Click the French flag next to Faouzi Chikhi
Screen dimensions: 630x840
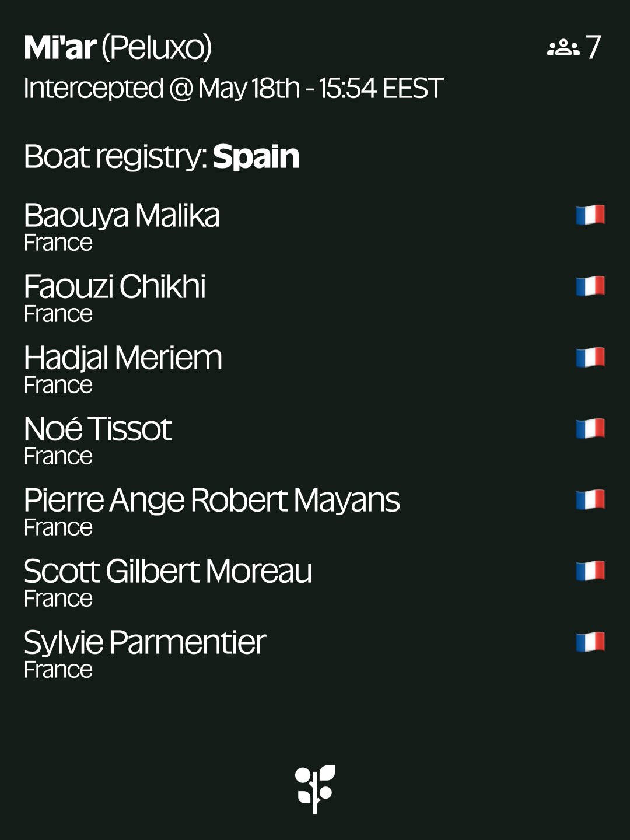click(590, 286)
